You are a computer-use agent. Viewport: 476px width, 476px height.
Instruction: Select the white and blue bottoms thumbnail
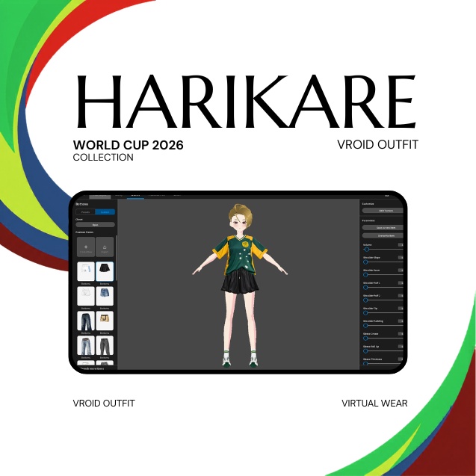[x=86, y=271]
